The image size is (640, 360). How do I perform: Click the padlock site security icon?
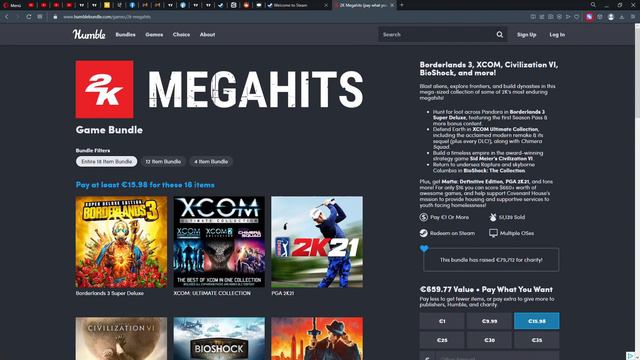55,17
